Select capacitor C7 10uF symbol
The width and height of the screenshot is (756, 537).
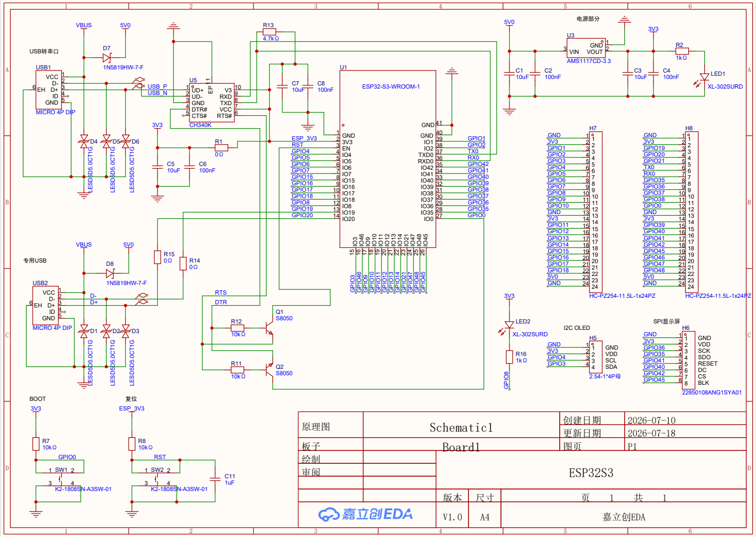click(282, 86)
